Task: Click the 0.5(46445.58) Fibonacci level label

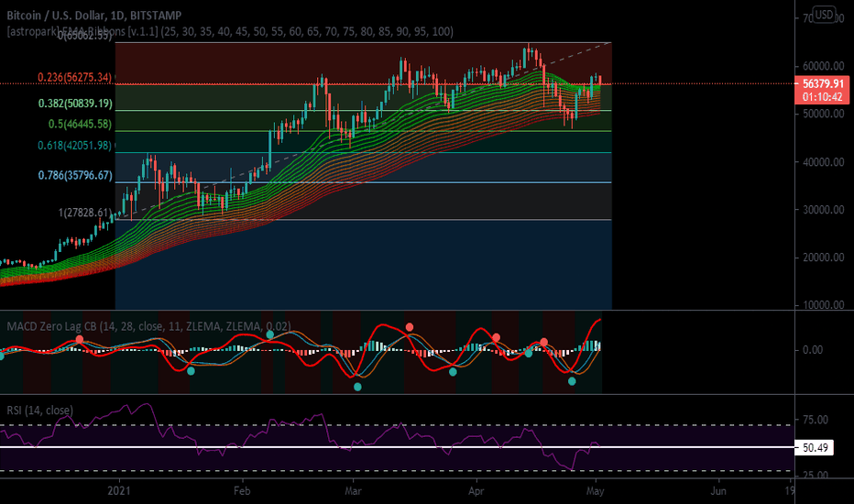Action: (x=80, y=125)
